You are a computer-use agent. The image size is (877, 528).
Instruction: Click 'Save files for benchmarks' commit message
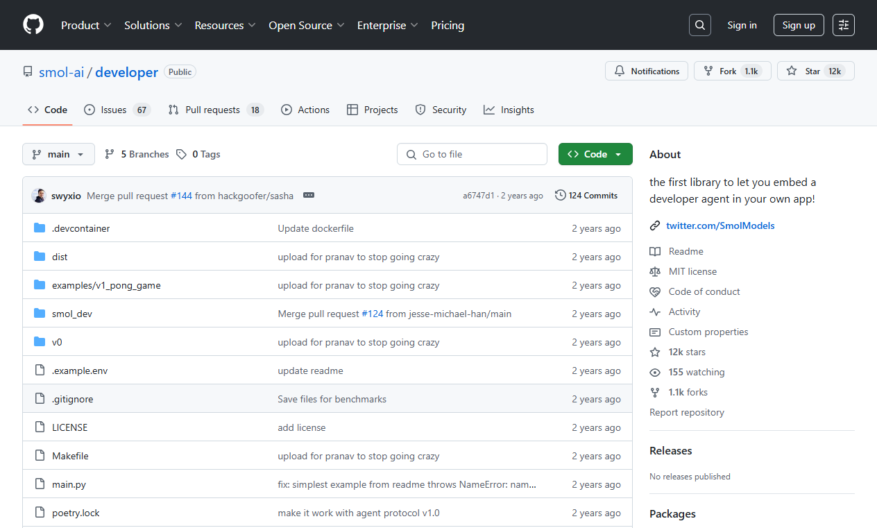click(332, 399)
